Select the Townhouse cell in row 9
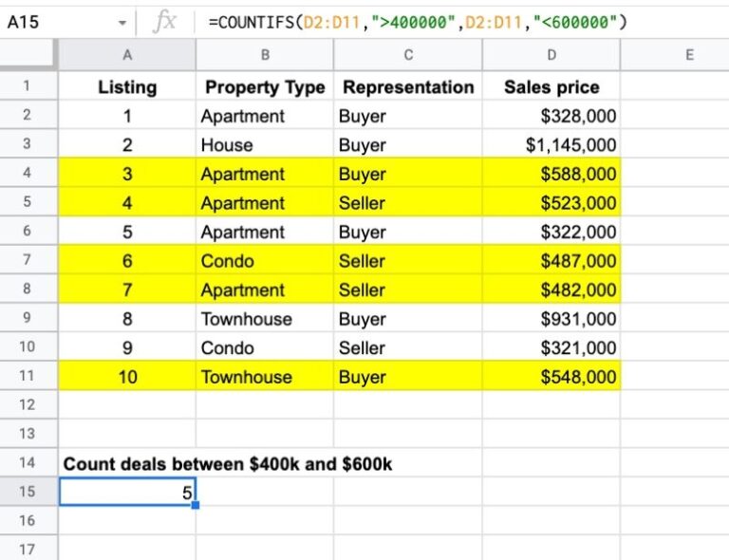 [x=265, y=319]
